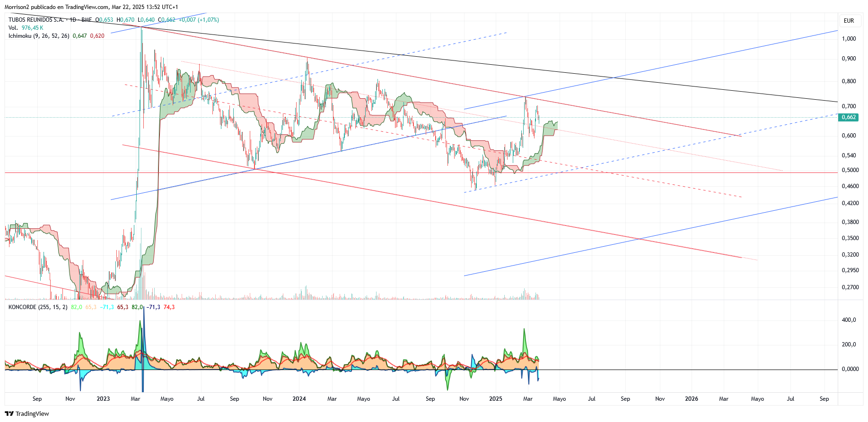Open the EUR currency selector
This screenshot has width=868, height=422.
point(849,20)
